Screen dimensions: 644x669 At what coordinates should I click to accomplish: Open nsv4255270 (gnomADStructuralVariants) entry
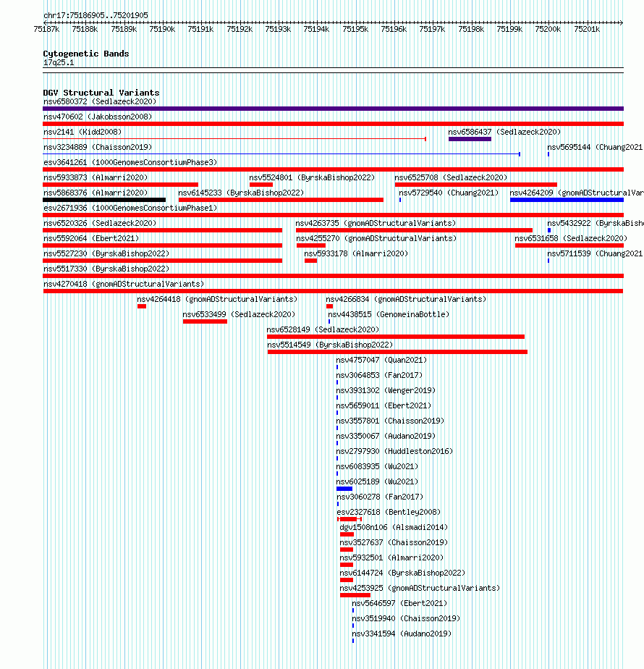click(376, 238)
